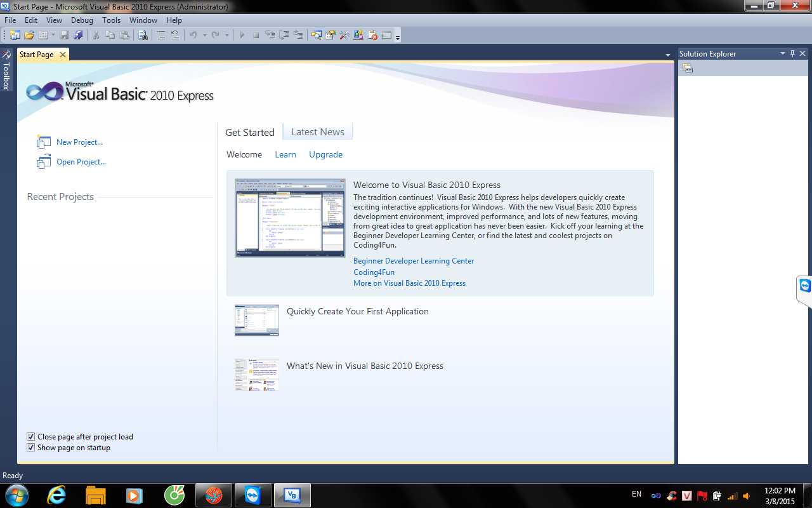The height and width of the screenshot is (508, 812).
Task: Open the Solution Explorer window position dropdown
Action: click(783, 53)
